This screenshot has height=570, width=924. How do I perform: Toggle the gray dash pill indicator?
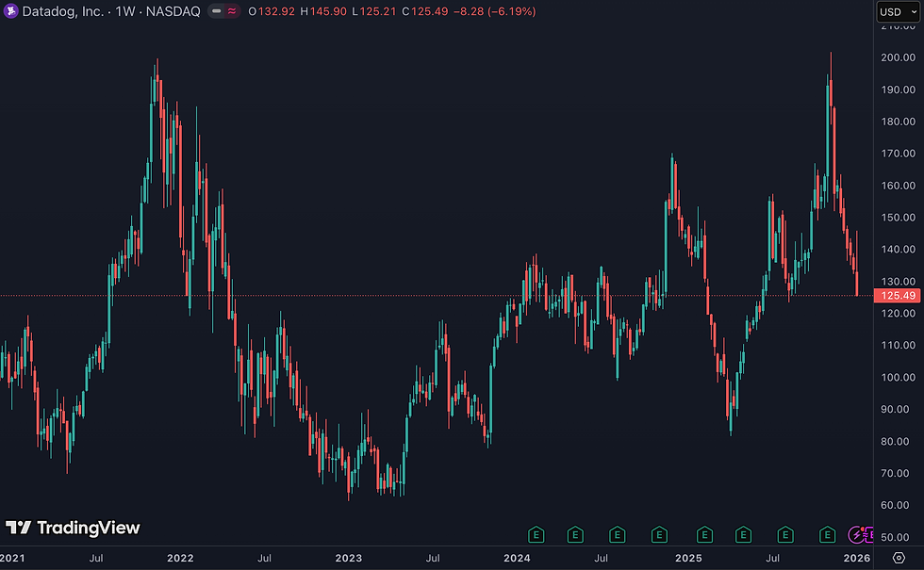(x=216, y=11)
